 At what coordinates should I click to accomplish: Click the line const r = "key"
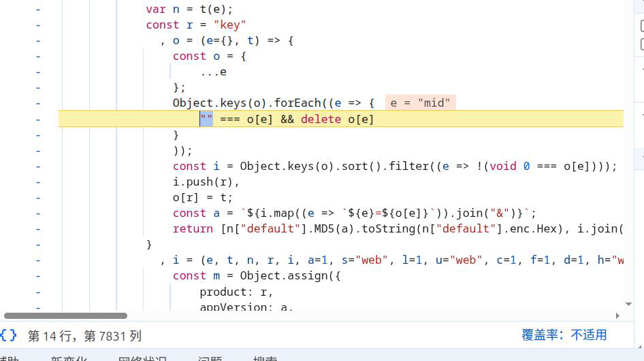195,25
